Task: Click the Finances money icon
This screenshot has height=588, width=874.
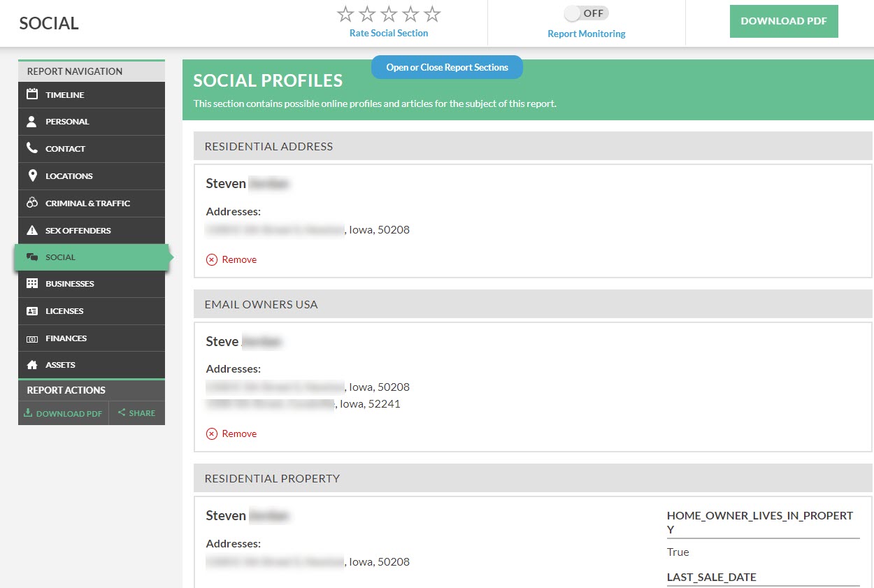Action: pos(31,338)
